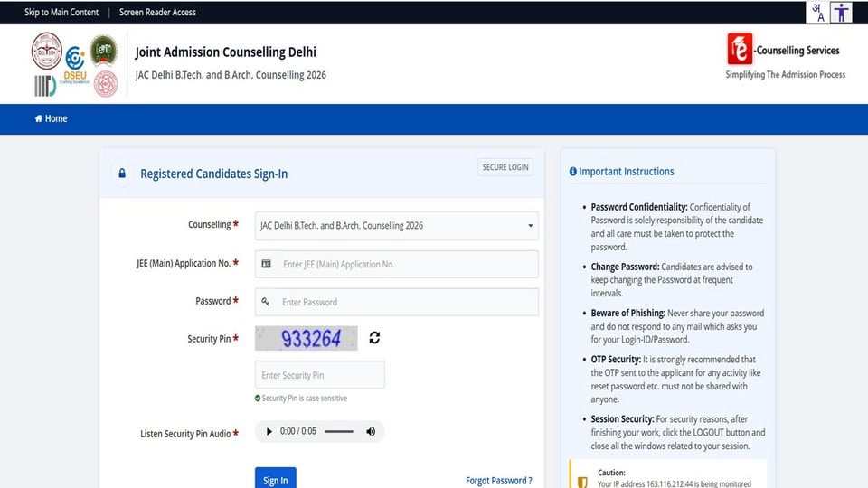This screenshot has height=488, width=868.
Task: Focus the JEE (Main) Application No. field
Action: [x=396, y=264]
